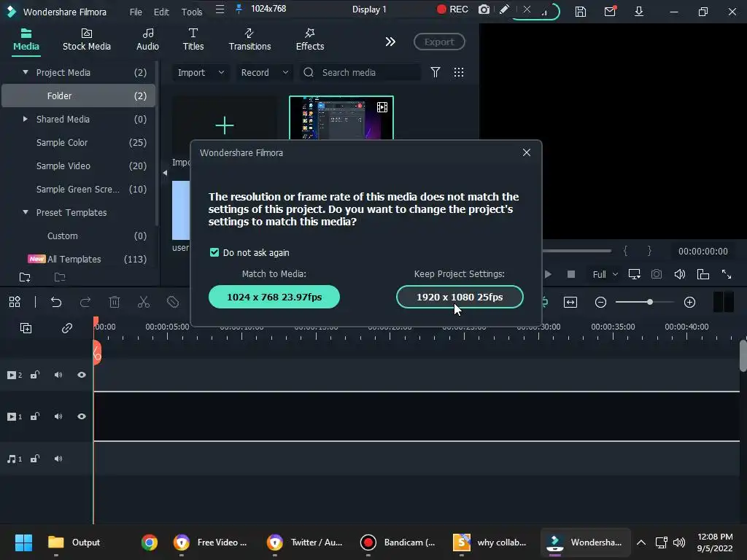Take a screenshot with Bandicam camera icon

pos(484,9)
